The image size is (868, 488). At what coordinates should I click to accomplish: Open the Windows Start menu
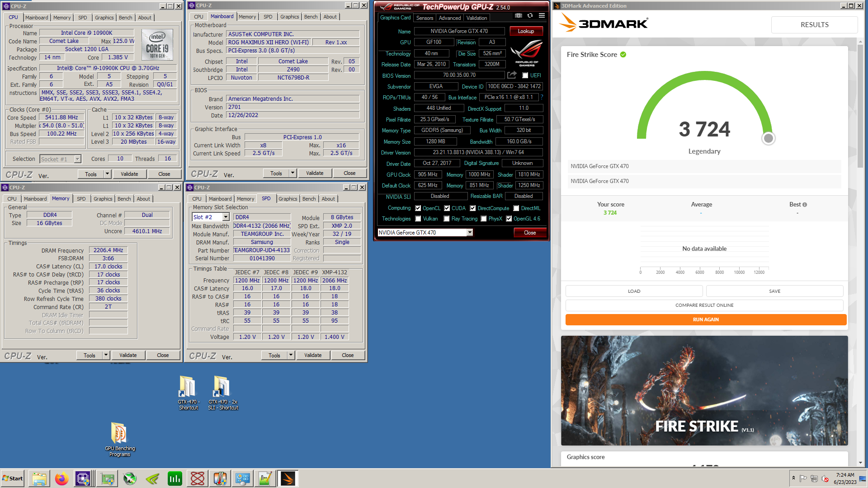click(13, 479)
